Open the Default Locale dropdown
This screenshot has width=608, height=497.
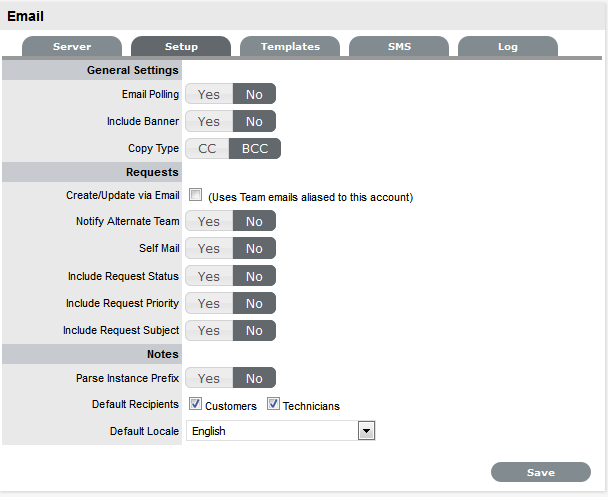(366, 431)
